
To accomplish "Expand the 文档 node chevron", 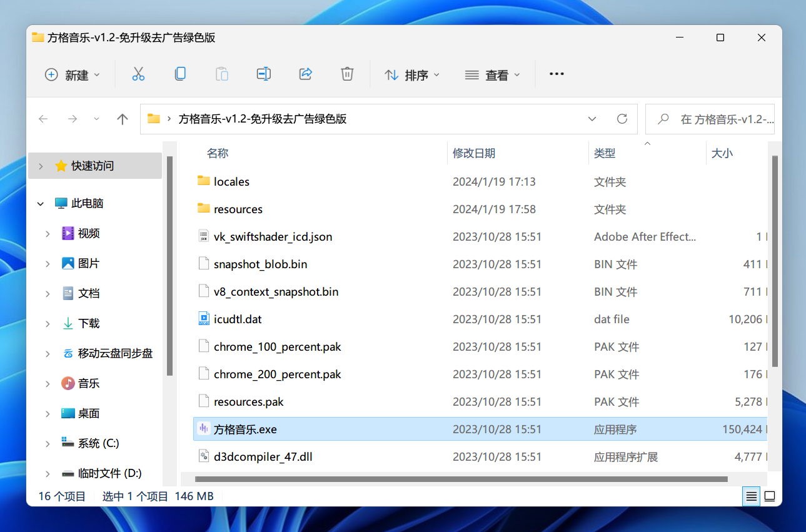I will [x=48, y=293].
